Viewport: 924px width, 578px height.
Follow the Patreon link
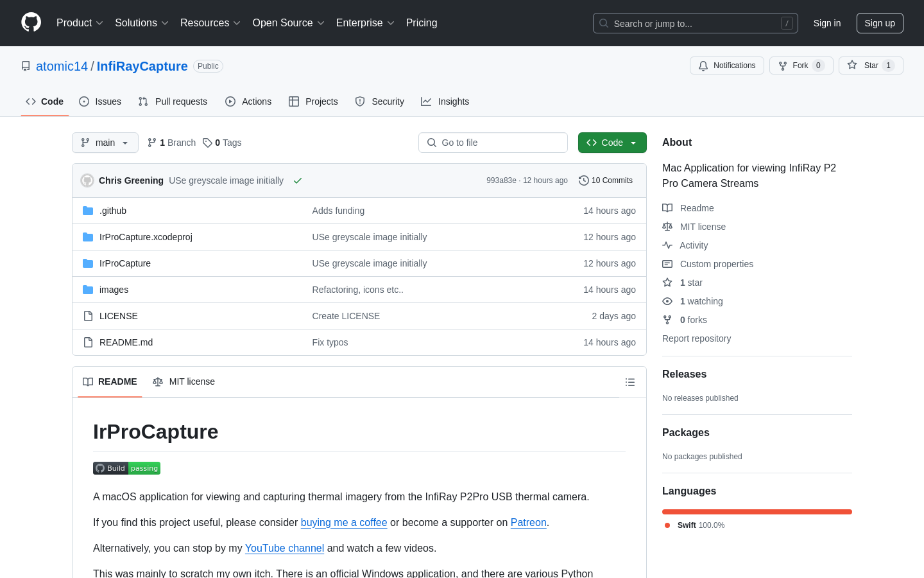tap(529, 522)
